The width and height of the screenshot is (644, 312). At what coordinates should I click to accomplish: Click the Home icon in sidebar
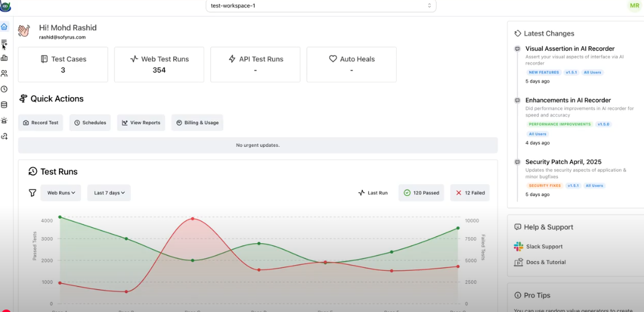[x=4, y=27]
